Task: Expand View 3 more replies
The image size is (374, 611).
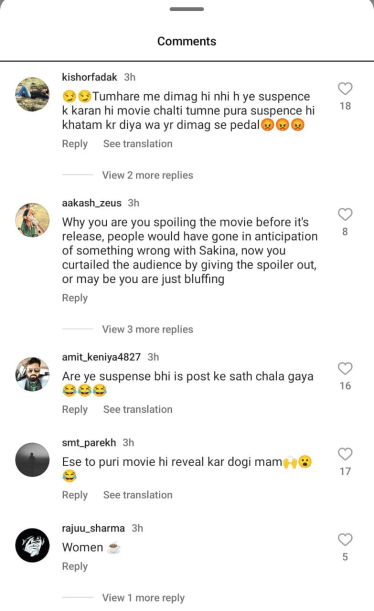Action: pyautogui.click(x=148, y=329)
